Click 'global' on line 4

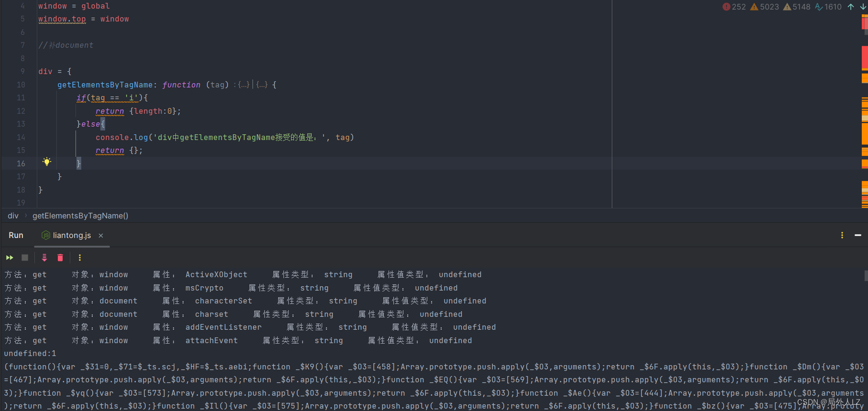coord(96,6)
